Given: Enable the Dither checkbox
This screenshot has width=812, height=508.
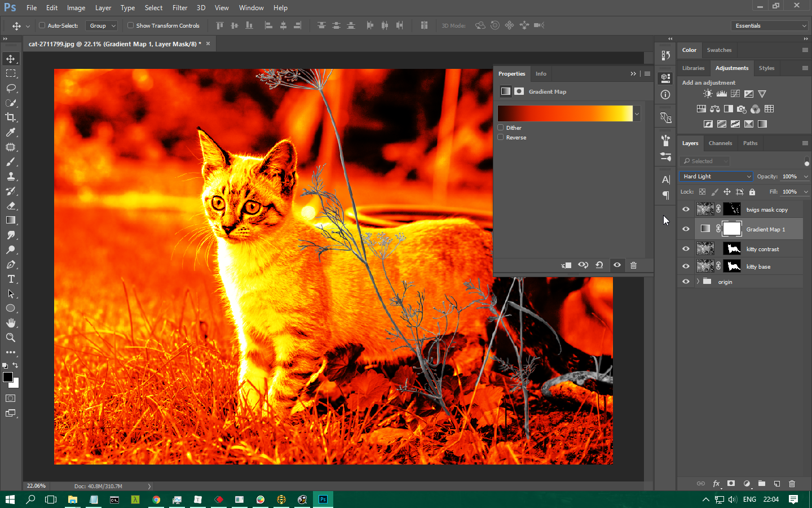Looking at the screenshot, I should pos(501,128).
